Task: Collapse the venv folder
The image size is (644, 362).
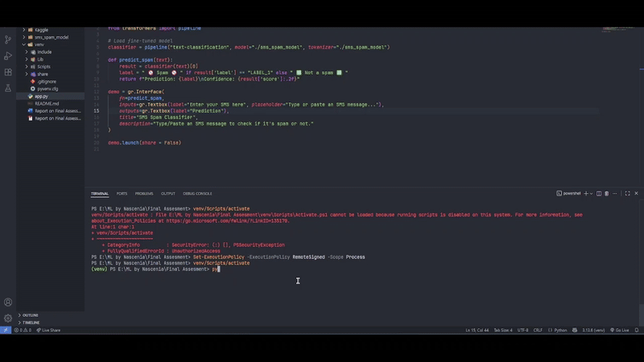Action: coord(27,44)
